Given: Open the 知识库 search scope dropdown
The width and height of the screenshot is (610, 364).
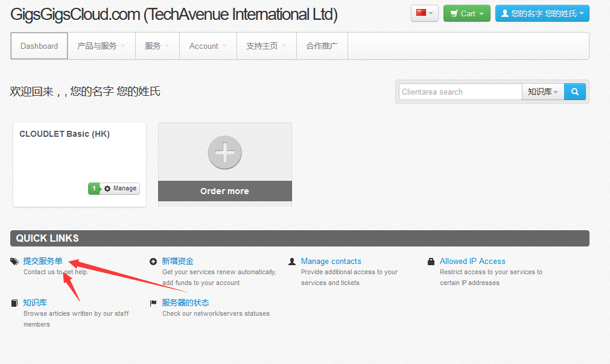Looking at the screenshot, I should point(543,92).
